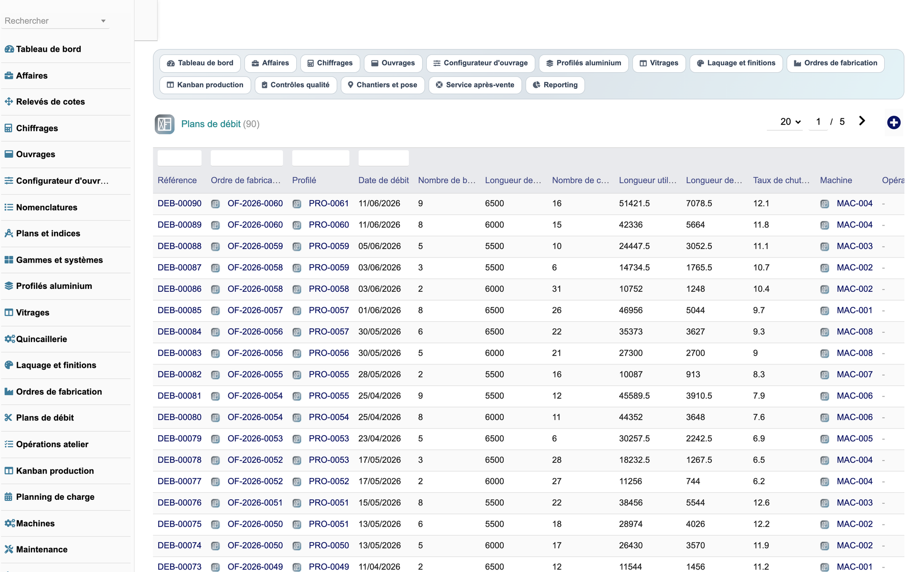Click the blue plus add-record icon
The width and height of the screenshot is (924, 572).
(894, 123)
